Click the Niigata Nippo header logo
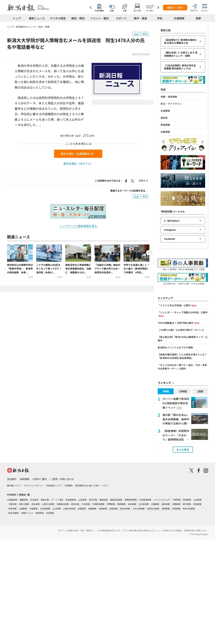 (21, 8)
